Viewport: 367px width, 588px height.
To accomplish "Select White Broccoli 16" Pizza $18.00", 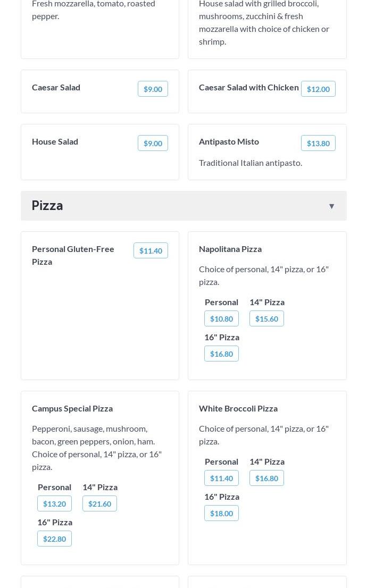I will [x=221, y=513].
